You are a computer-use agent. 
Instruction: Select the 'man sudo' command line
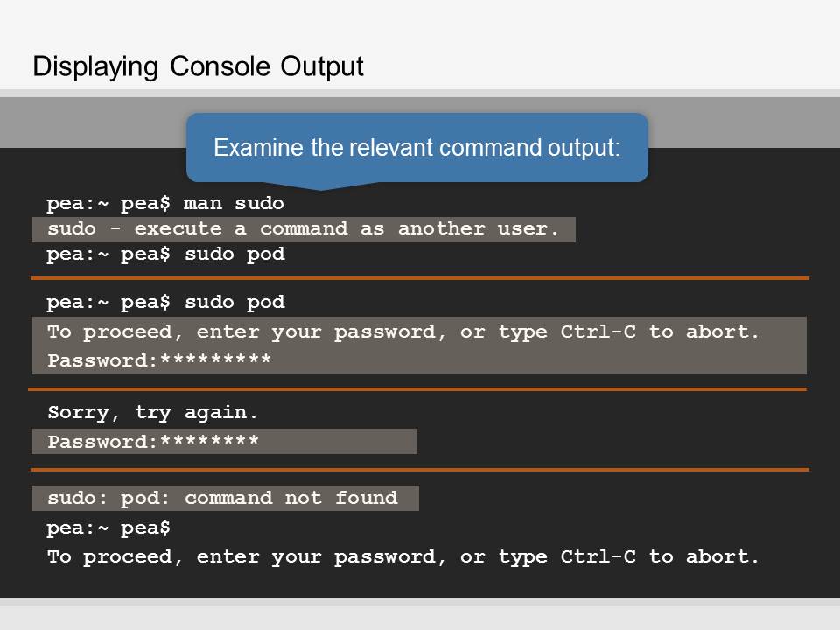point(165,204)
